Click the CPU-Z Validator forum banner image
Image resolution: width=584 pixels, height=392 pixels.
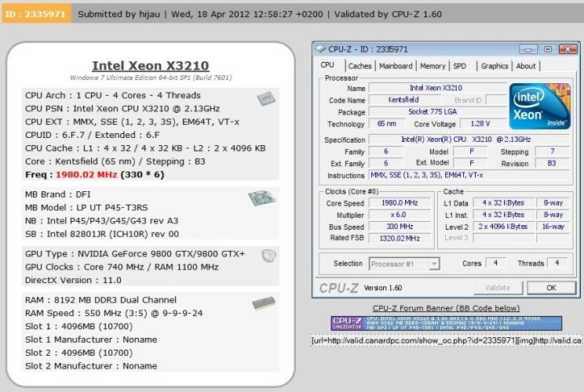click(446, 323)
